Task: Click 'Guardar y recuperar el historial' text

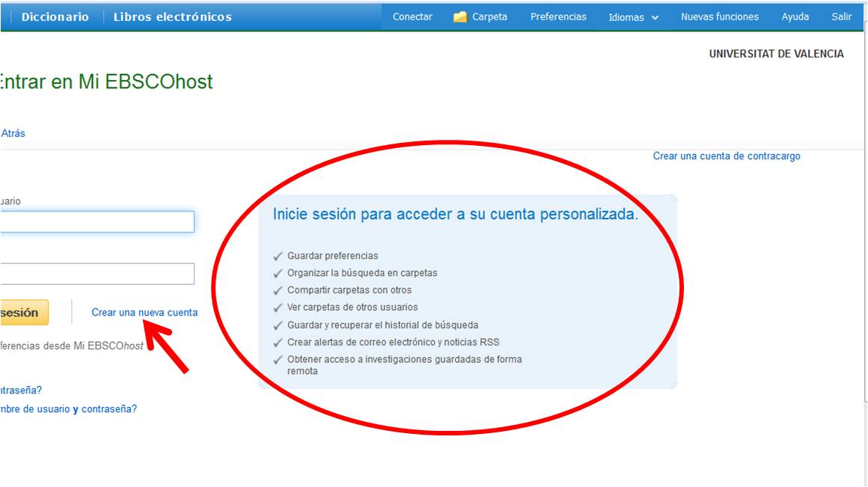Action: tap(382, 325)
